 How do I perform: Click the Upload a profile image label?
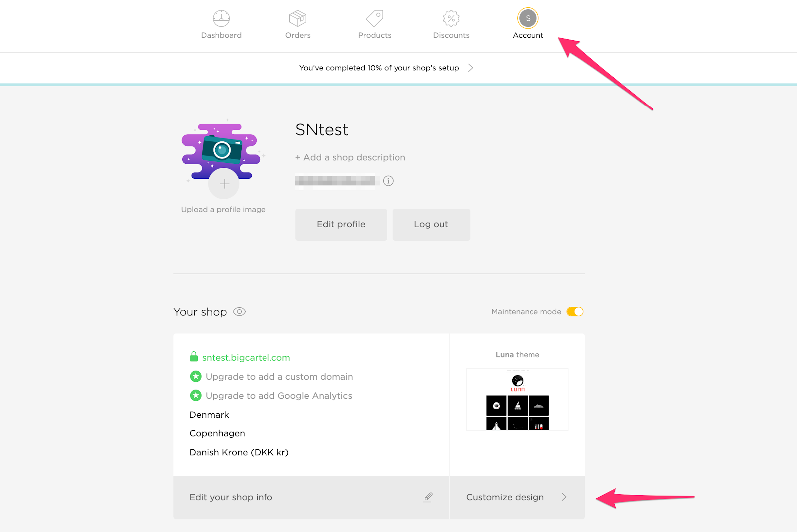coord(223,210)
